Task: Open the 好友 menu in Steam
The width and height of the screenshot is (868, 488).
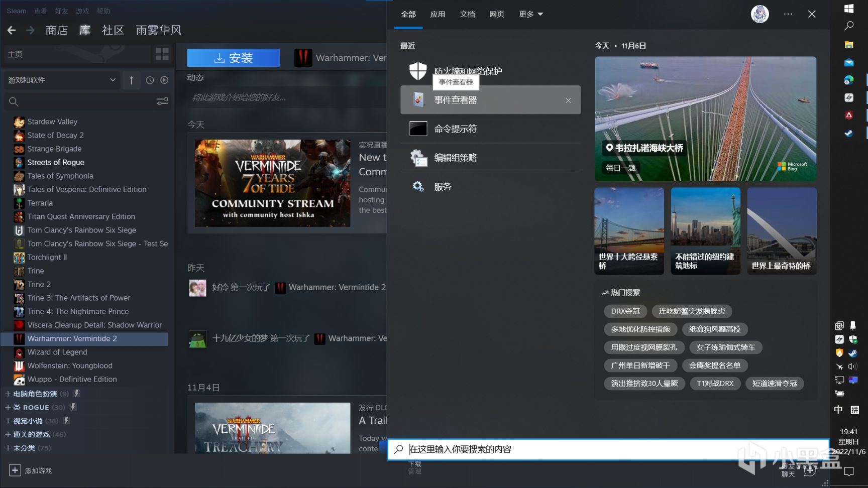Action: coord(61,11)
